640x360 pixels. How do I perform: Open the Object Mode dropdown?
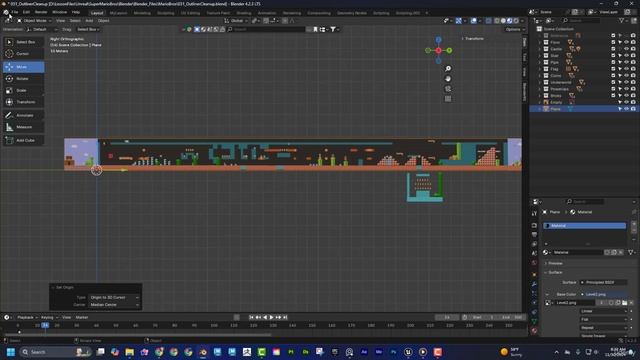click(x=34, y=20)
